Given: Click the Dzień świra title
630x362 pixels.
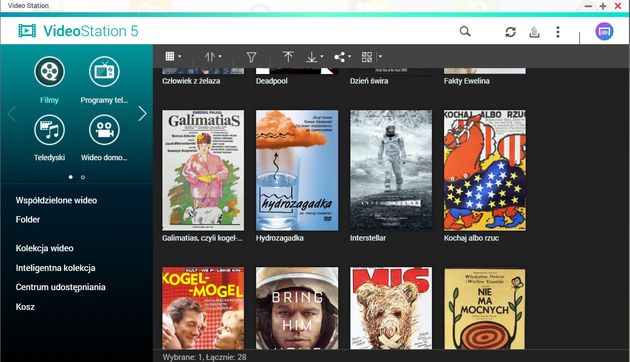Looking at the screenshot, I should point(369,81).
